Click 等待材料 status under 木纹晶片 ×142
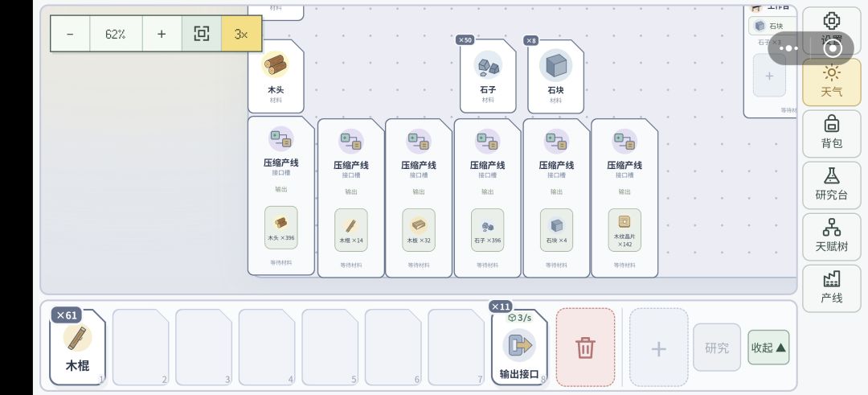The image size is (868, 395). pyautogui.click(x=624, y=265)
